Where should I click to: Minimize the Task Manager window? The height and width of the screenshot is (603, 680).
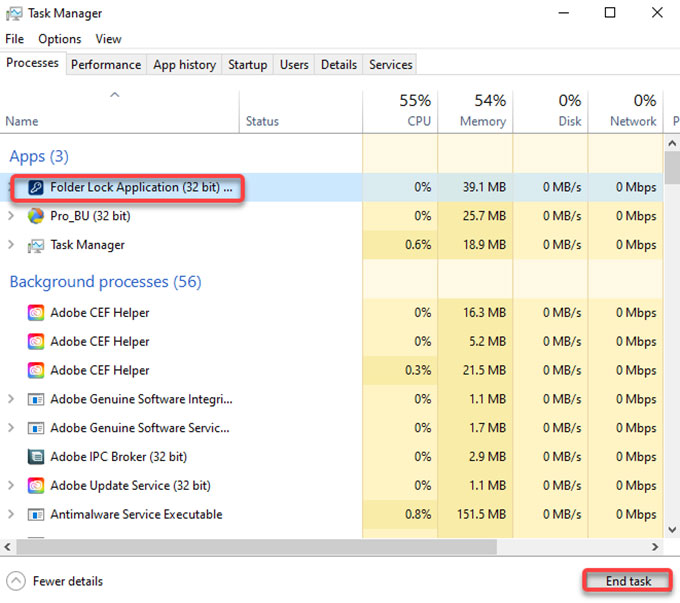pyautogui.click(x=563, y=13)
